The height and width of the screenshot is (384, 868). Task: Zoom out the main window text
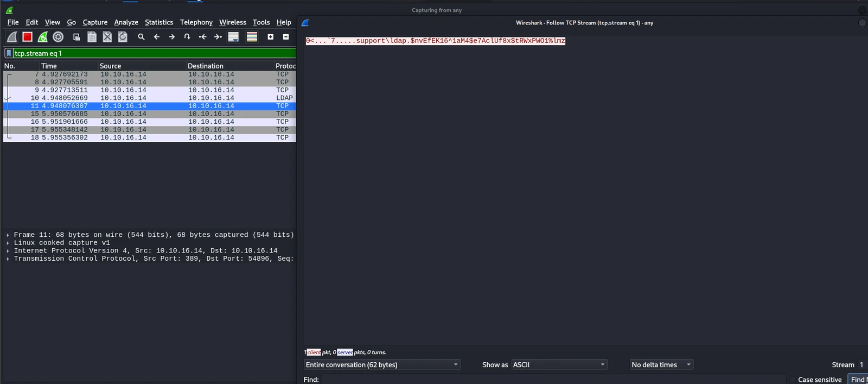coord(286,37)
